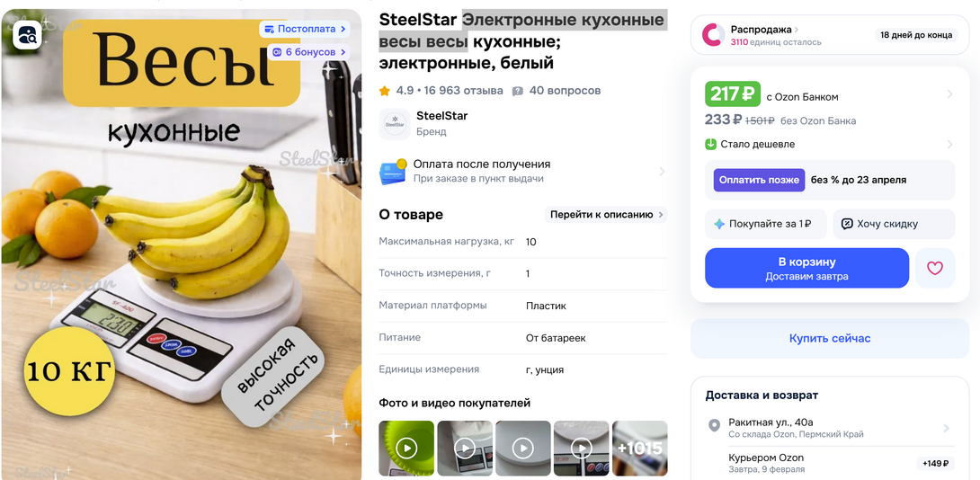Screen dimensions: 980x480
Task: Open the +1015 customer photos thumbnail
Action: point(640,449)
